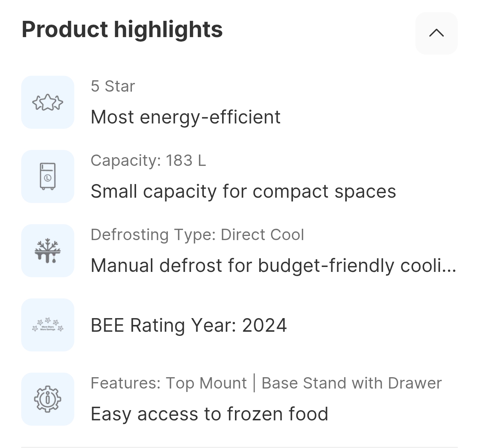
Task: Select the "BEE Rating Year: 2024" row
Action: [x=189, y=325]
